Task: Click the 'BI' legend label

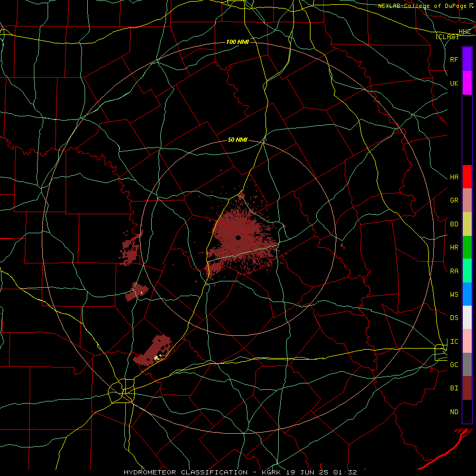Action: coord(454,388)
